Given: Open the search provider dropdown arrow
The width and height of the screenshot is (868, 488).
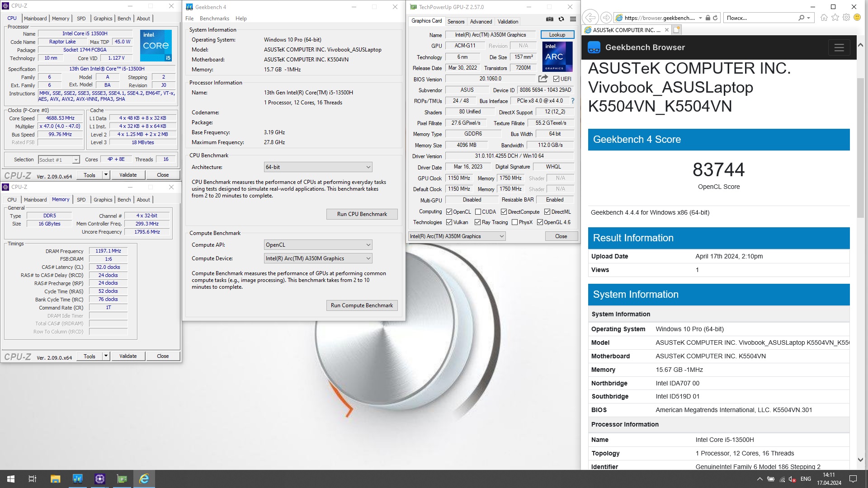Looking at the screenshot, I should 808,18.
